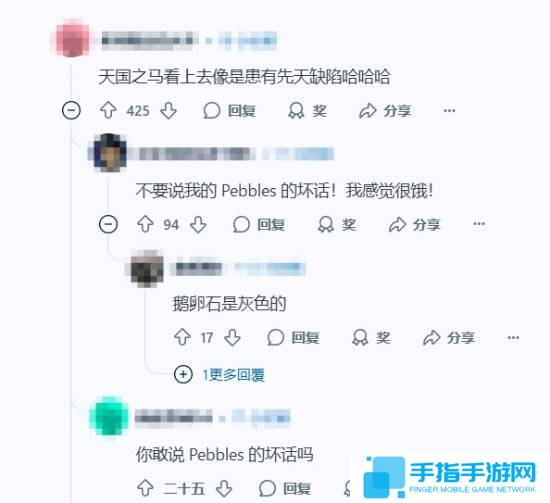Downvote the comment showing 二十五 votes

(224, 488)
